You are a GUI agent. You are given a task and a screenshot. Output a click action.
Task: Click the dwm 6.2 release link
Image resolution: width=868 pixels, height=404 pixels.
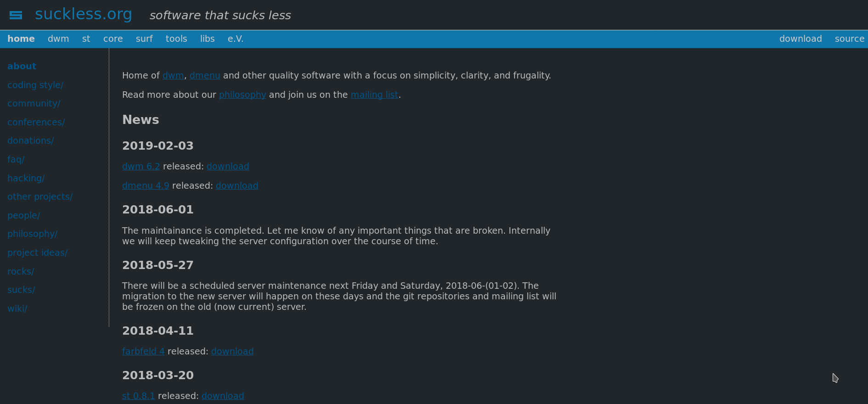coord(141,166)
